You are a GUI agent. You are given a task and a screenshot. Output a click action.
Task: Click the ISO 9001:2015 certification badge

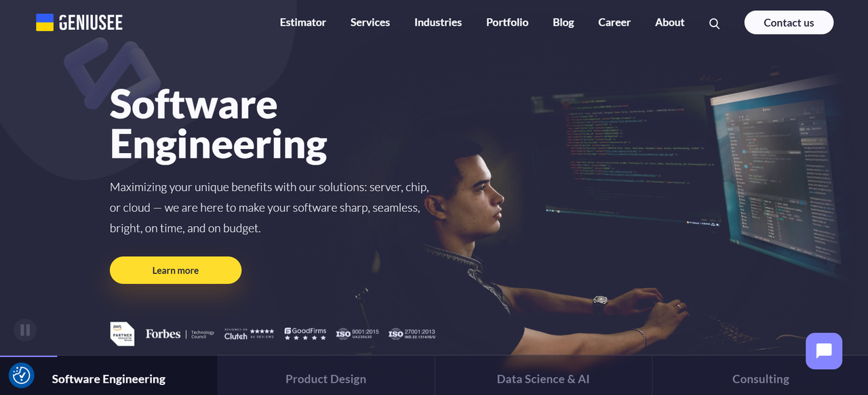[x=357, y=333]
